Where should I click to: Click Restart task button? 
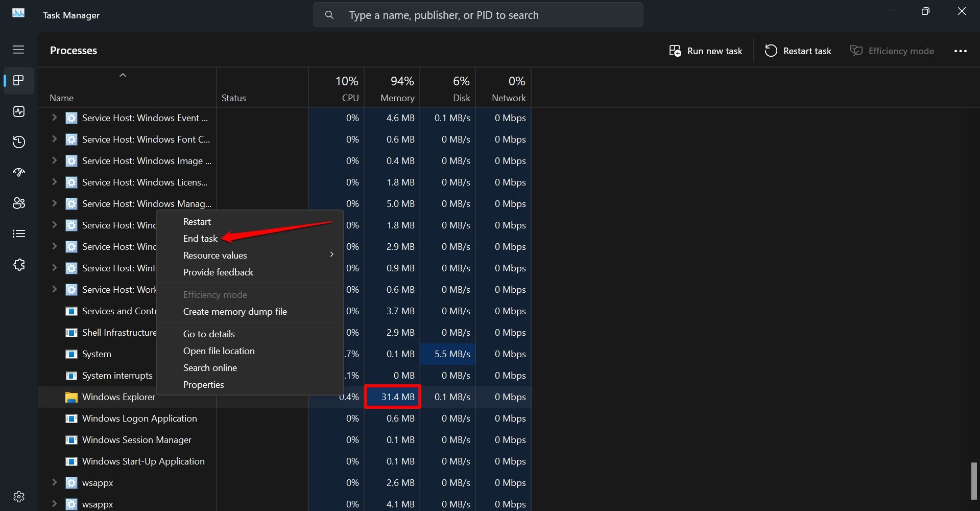click(798, 51)
